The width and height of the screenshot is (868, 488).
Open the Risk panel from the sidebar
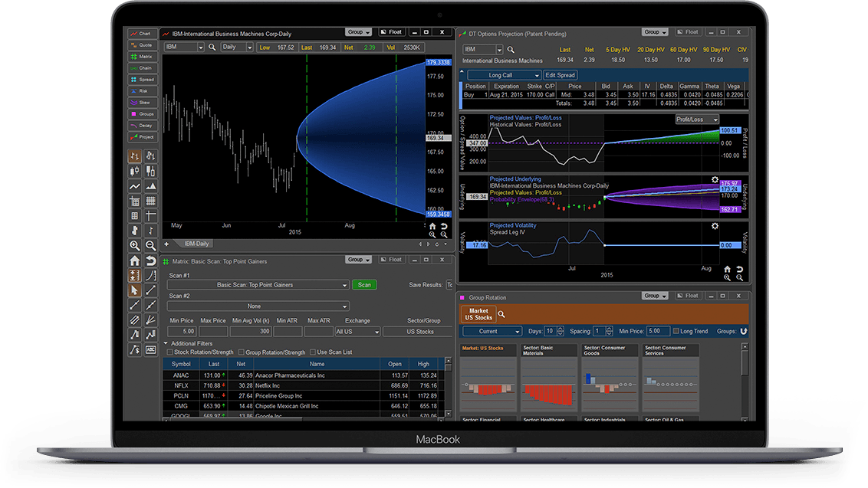(143, 91)
